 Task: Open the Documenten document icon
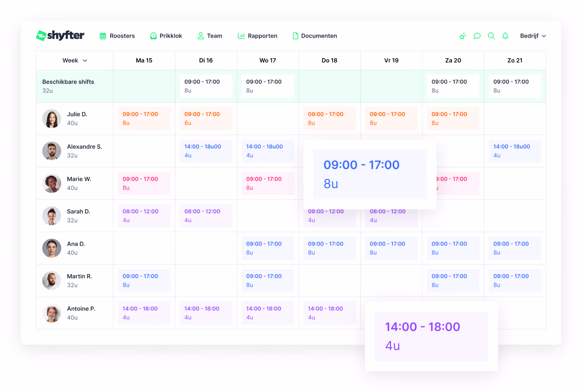pyautogui.click(x=295, y=36)
